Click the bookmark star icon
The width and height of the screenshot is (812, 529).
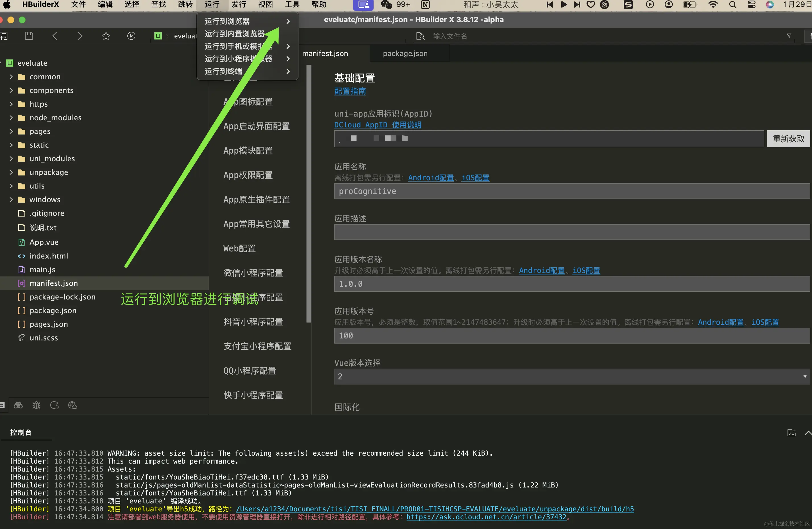[106, 36]
